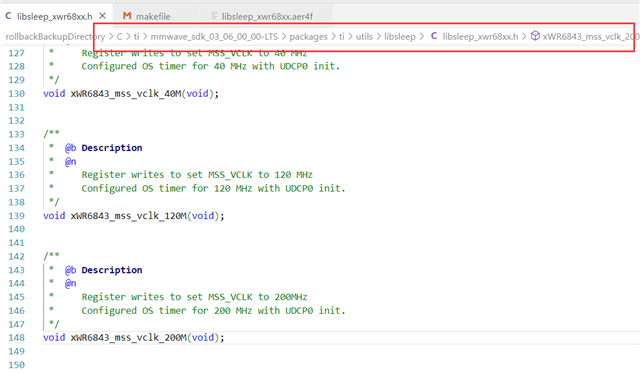
Task: Click the void keyword on line 130
Action: tap(54, 94)
